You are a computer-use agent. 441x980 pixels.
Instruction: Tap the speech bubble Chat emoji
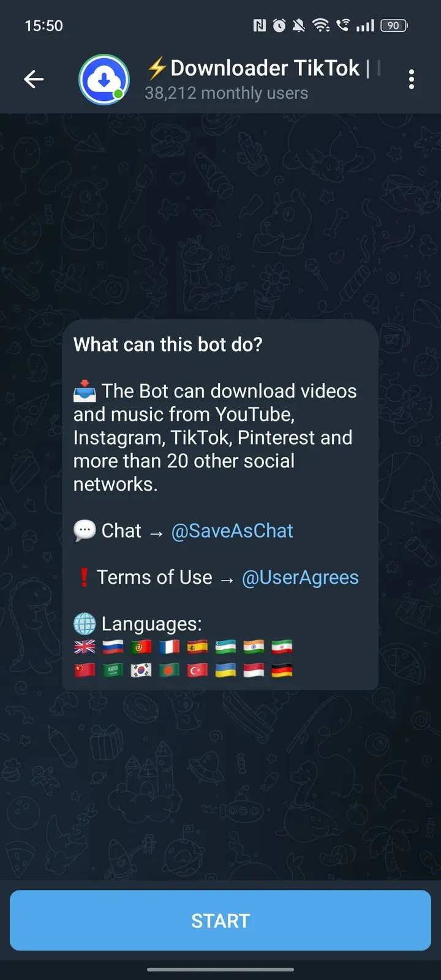click(85, 530)
